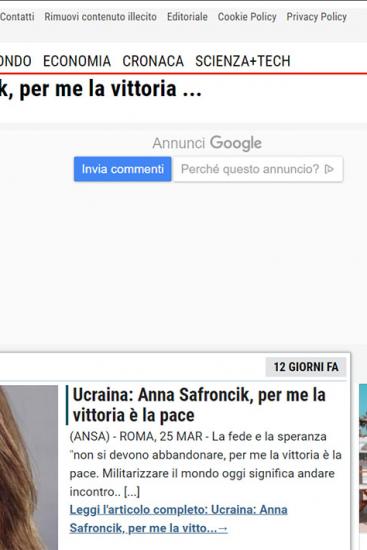The image size is (367, 550).
Task: Click the Annunci Google label
Action: [207, 143]
